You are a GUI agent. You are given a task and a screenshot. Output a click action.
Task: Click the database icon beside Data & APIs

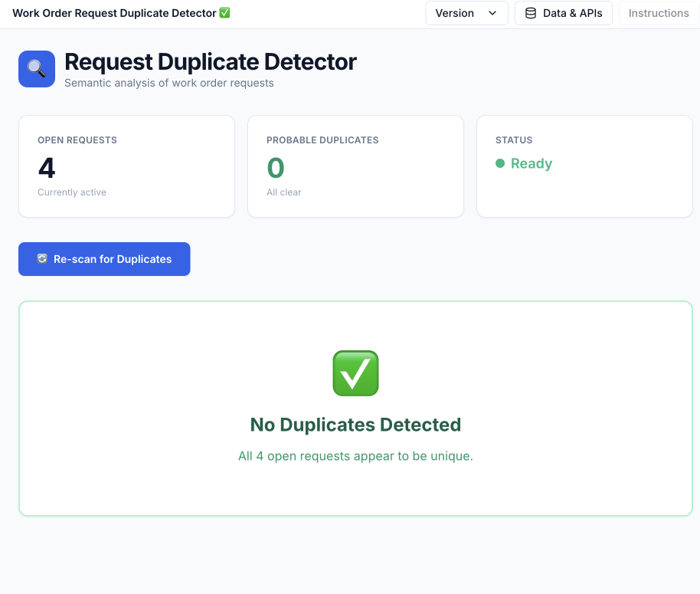(531, 13)
